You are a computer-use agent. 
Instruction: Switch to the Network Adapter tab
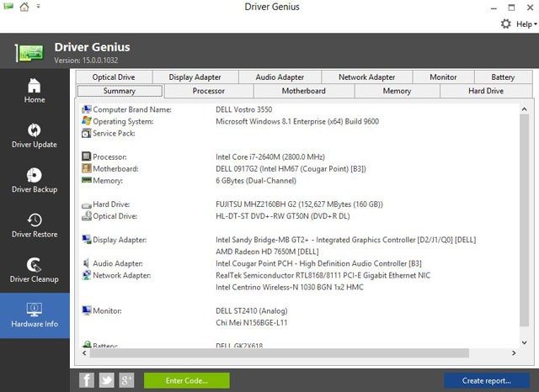coord(367,77)
